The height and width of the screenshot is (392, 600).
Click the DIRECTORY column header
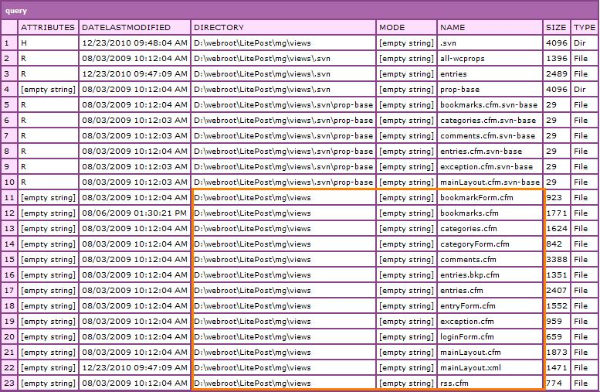283,27
